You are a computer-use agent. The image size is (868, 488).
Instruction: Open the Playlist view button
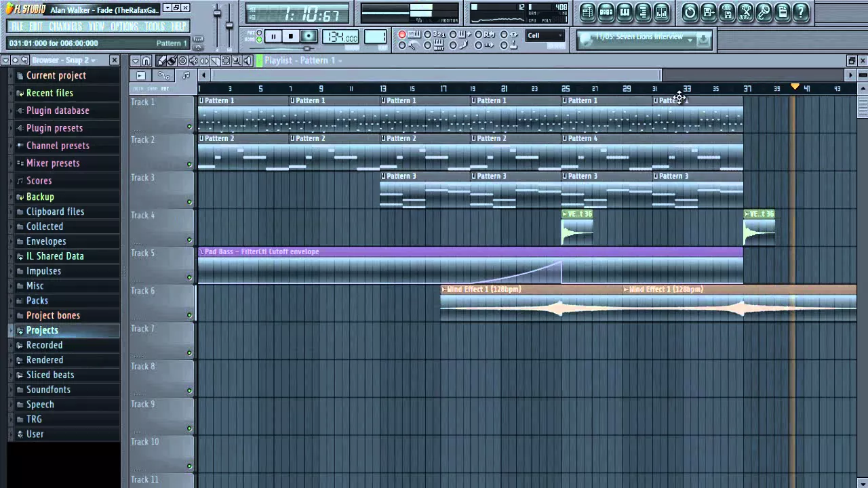(x=588, y=12)
